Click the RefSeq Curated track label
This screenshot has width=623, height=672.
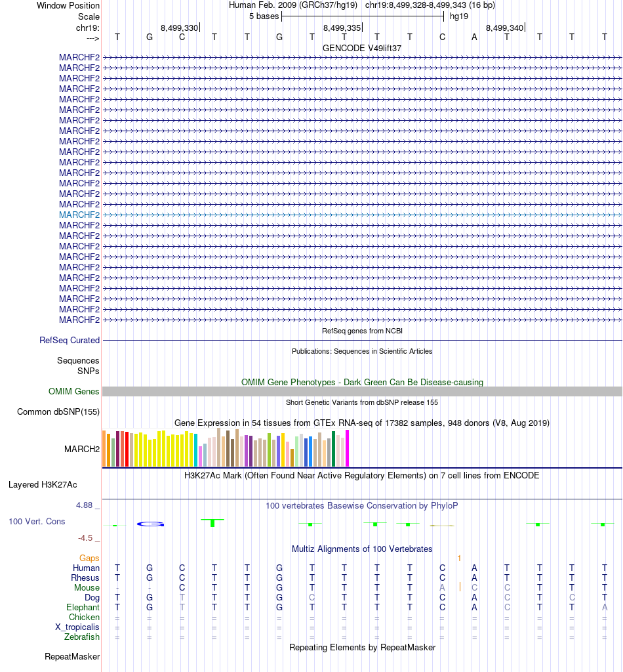pos(70,341)
